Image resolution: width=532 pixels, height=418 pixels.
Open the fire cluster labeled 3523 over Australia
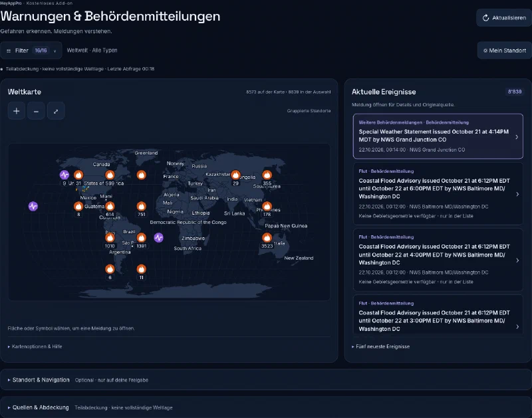(267, 238)
